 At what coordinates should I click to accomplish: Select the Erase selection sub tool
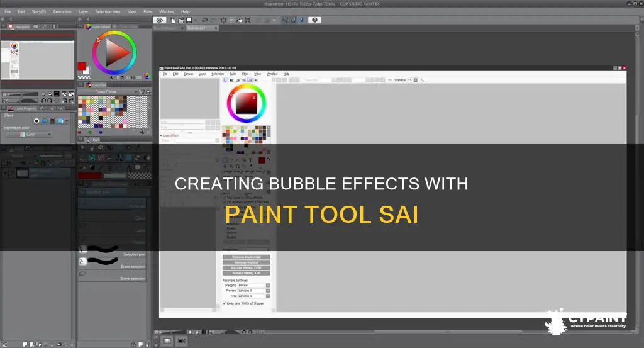(112, 262)
